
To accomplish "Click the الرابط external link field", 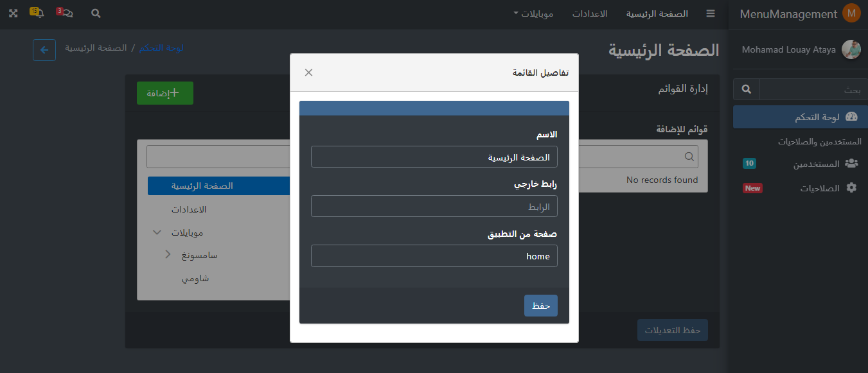I will click(x=434, y=207).
